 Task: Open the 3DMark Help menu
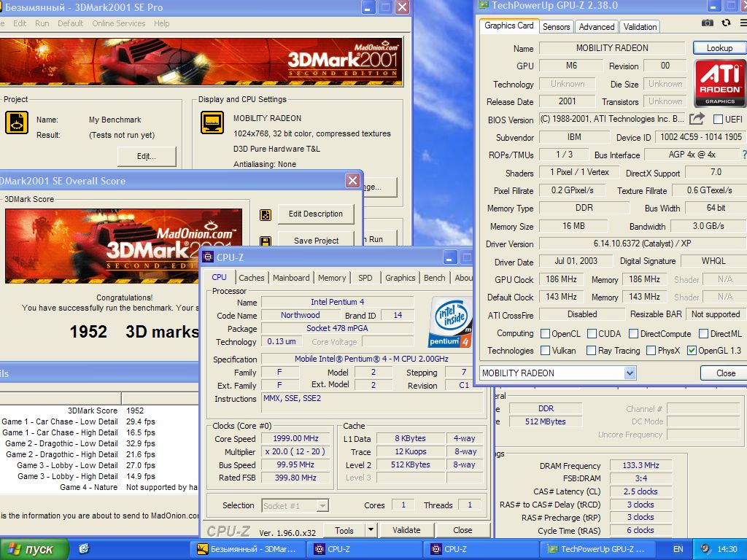click(161, 23)
